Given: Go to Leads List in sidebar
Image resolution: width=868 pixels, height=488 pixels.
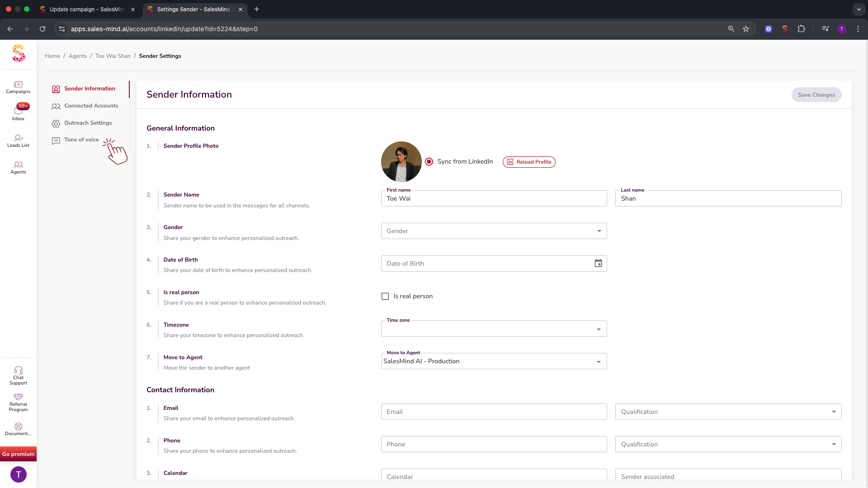Looking at the screenshot, I should [18, 141].
